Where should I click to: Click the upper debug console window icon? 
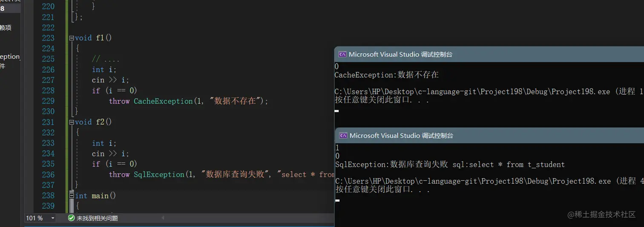click(342, 54)
